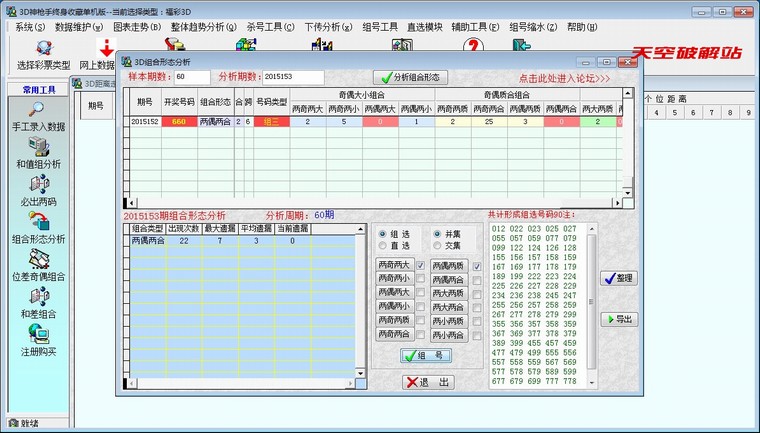Click the 选择彩票类型 toolbar icon
Screen dimensions: 760x433
[x=43, y=53]
